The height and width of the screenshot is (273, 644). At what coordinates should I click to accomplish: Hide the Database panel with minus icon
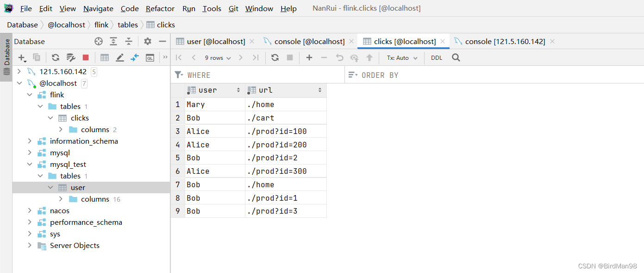click(x=163, y=41)
